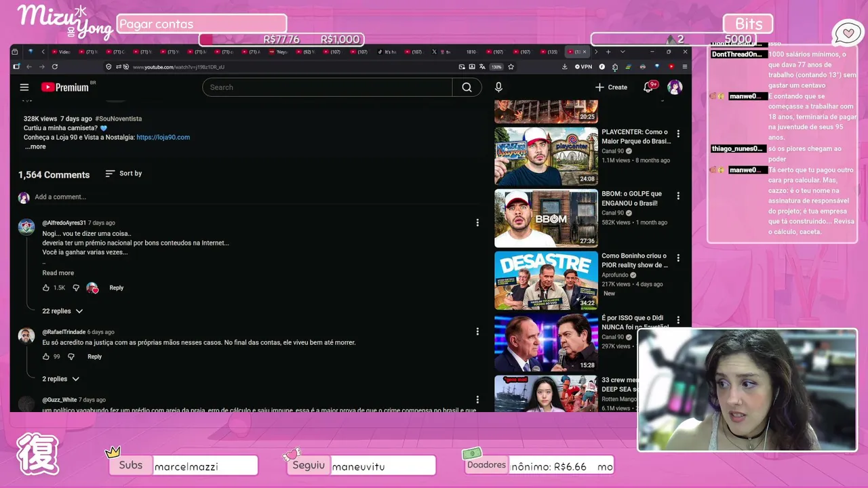The image size is (868, 488).
Task: Click the heart icon in stream overlay
Action: [848, 33]
